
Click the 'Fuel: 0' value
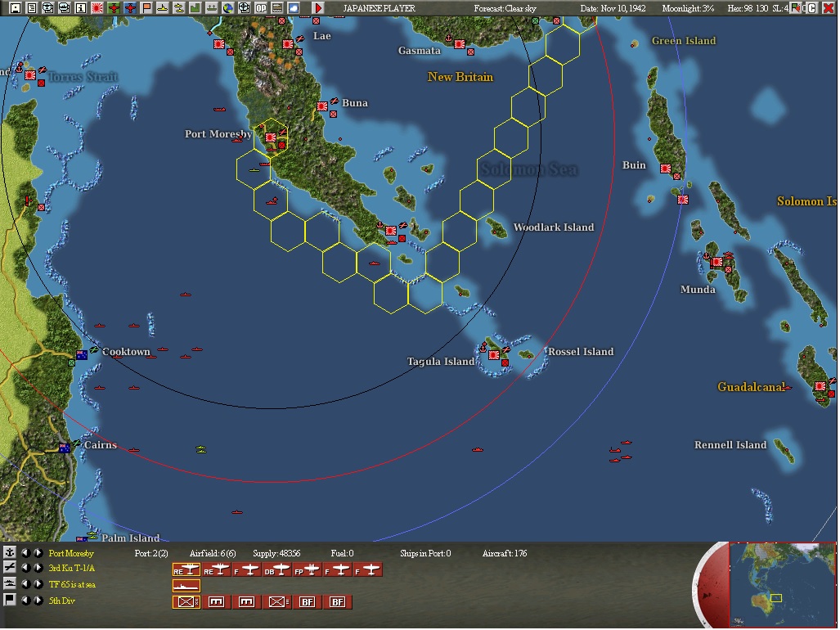pos(343,553)
